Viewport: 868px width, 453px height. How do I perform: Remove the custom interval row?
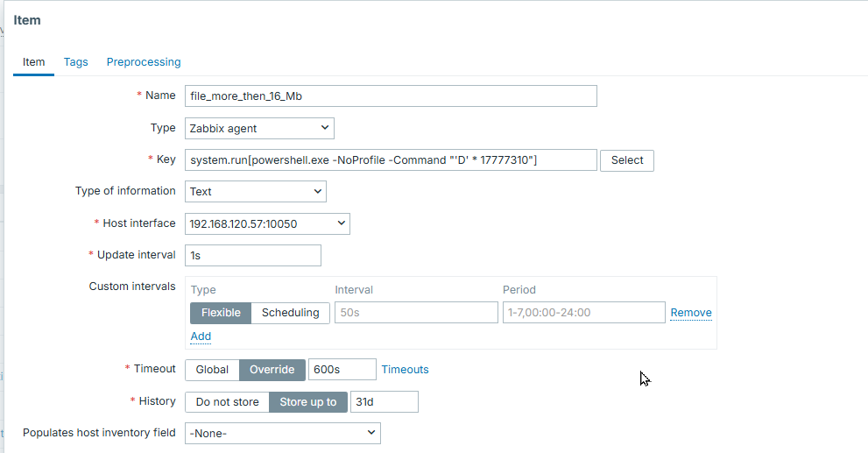[x=691, y=313]
